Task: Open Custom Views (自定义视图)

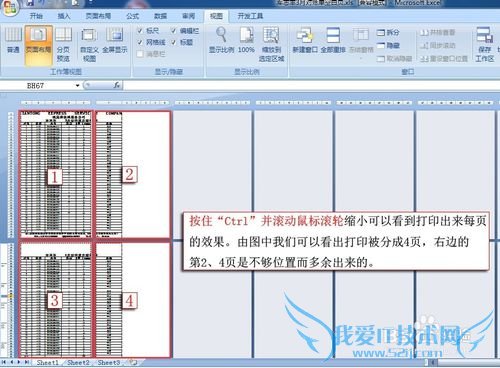Action: point(89,46)
